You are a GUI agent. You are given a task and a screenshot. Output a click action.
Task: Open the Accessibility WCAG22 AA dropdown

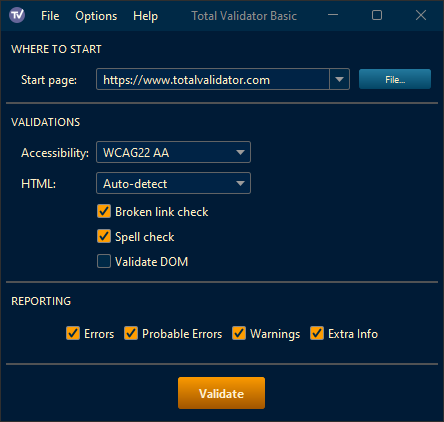click(173, 152)
